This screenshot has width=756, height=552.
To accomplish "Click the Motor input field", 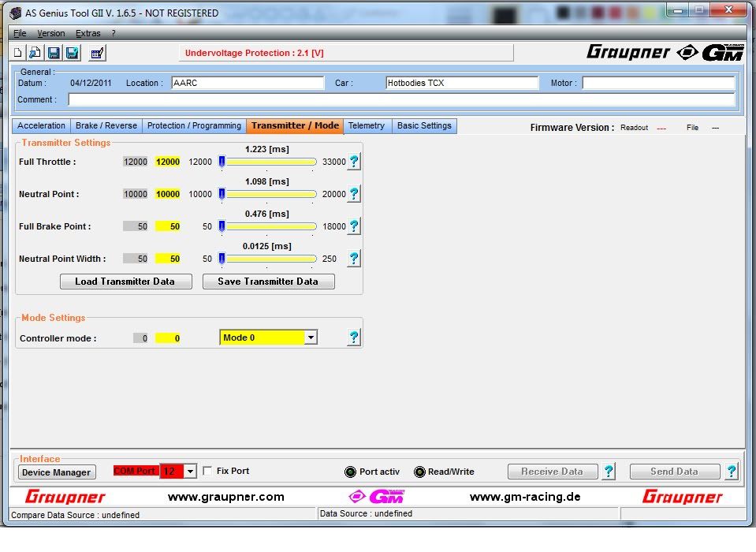I will tap(658, 83).
